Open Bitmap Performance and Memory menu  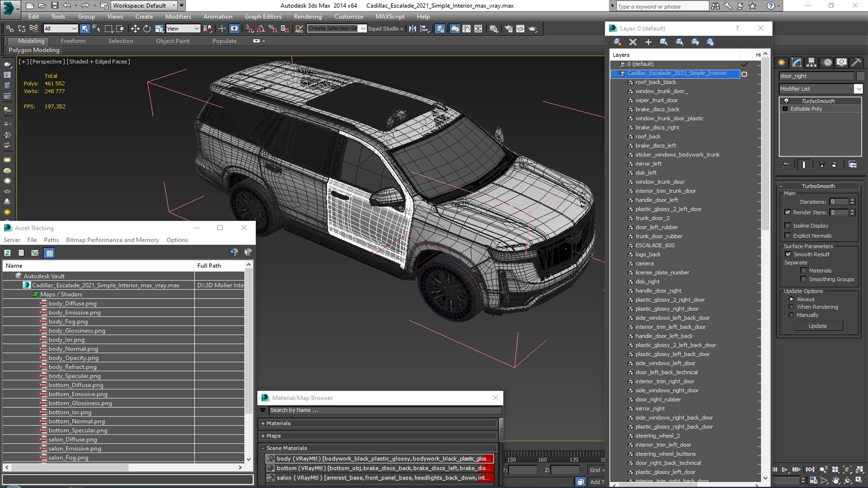click(112, 240)
